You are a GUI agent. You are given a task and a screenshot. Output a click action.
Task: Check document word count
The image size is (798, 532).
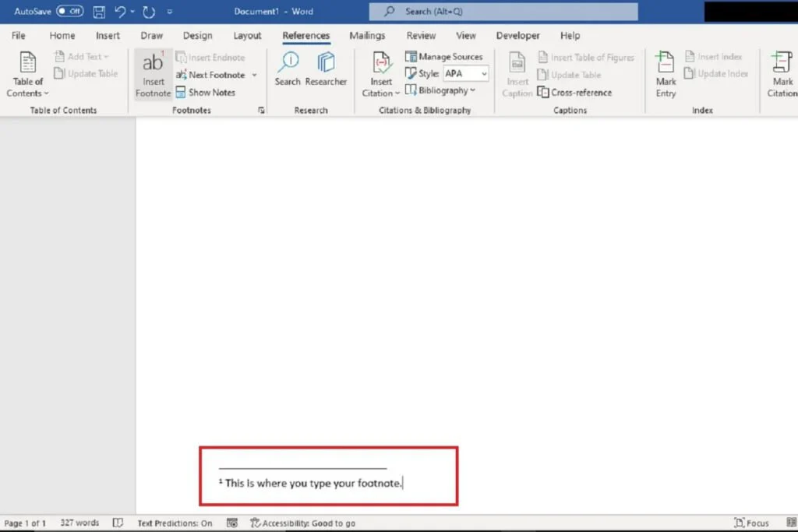click(x=79, y=523)
